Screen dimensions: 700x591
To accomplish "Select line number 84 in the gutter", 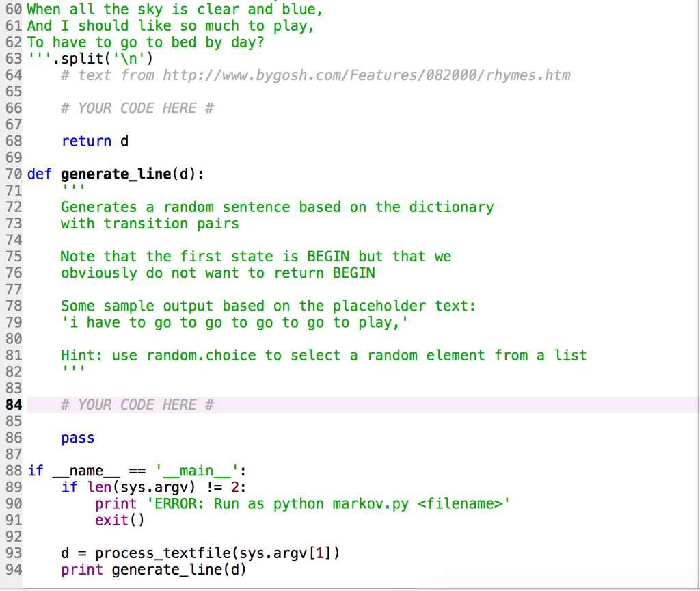I will (x=12, y=404).
